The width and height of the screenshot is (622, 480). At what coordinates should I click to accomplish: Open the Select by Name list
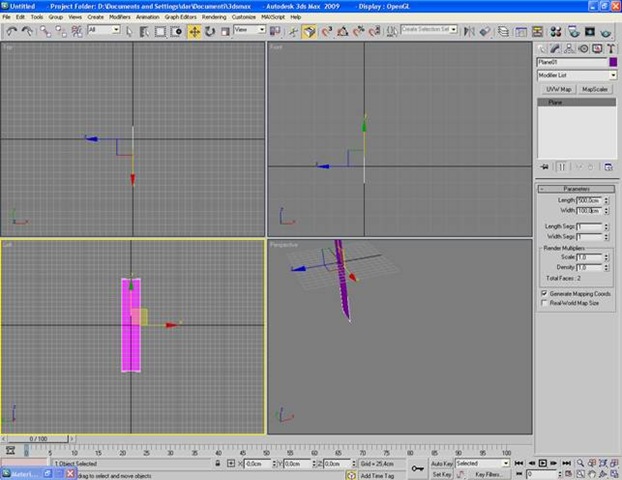point(144,32)
